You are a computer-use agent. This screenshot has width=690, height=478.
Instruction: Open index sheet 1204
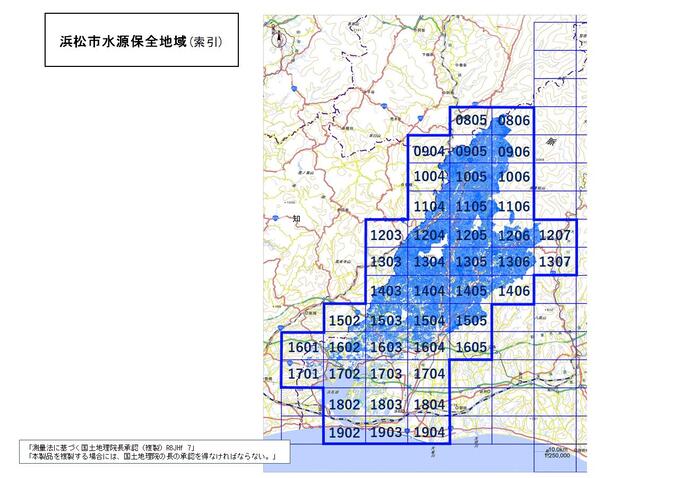tap(429, 234)
